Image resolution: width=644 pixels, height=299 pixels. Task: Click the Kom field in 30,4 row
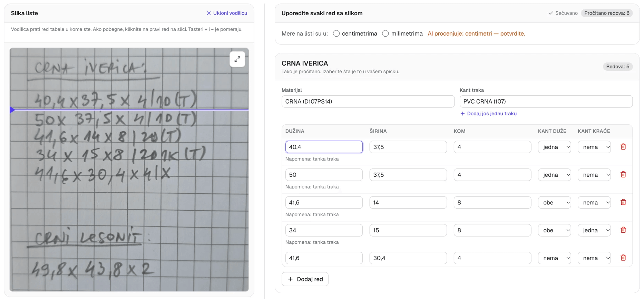(492, 258)
